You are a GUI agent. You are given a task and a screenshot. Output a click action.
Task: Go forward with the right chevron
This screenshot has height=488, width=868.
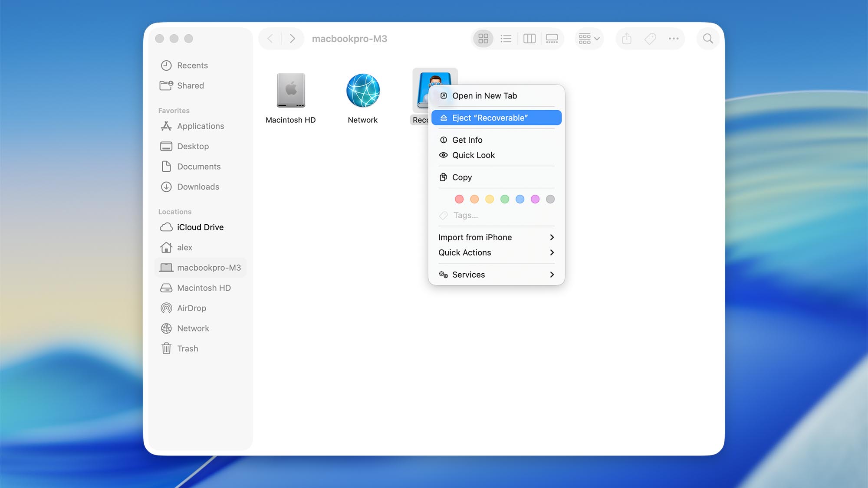[293, 39]
